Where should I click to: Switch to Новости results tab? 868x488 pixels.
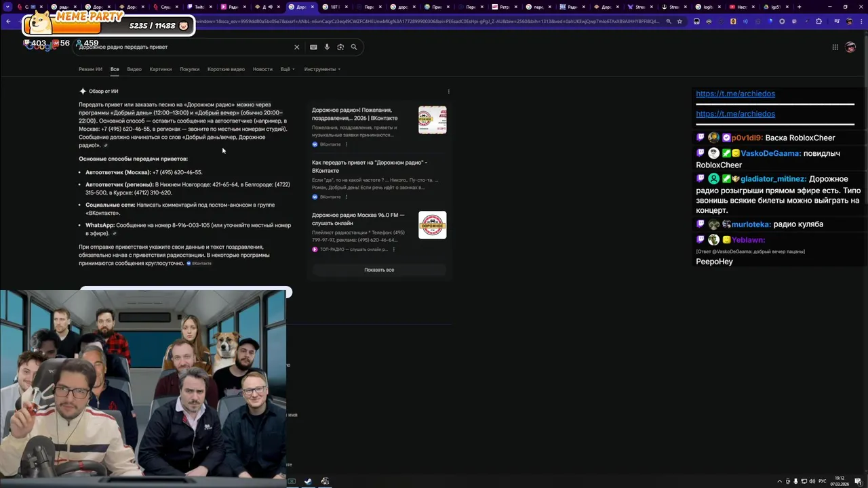[x=262, y=69]
